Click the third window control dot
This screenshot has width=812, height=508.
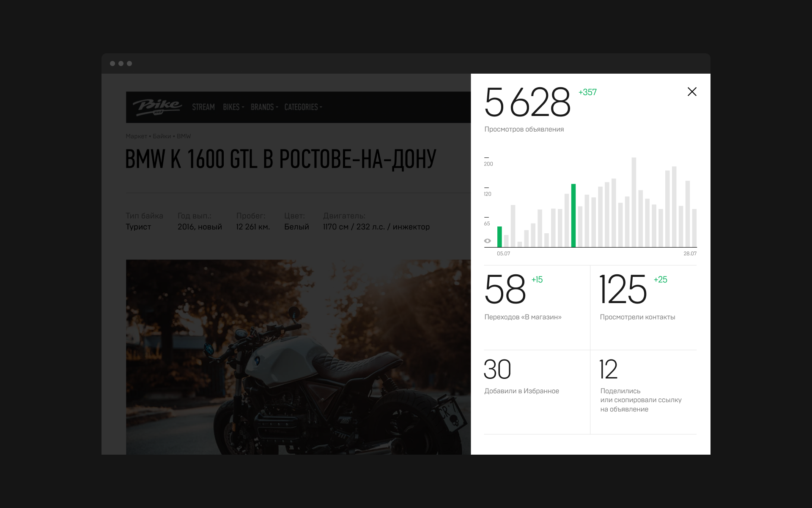pyautogui.click(x=129, y=63)
